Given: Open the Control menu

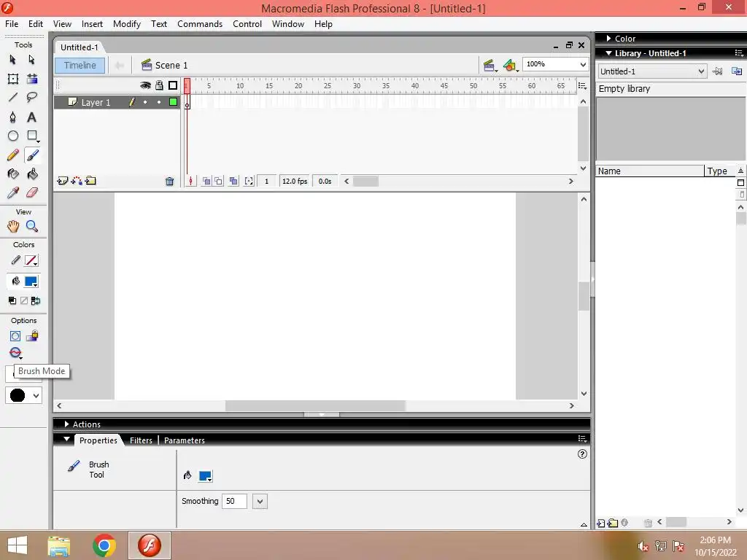Looking at the screenshot, I should coord(247,24).
